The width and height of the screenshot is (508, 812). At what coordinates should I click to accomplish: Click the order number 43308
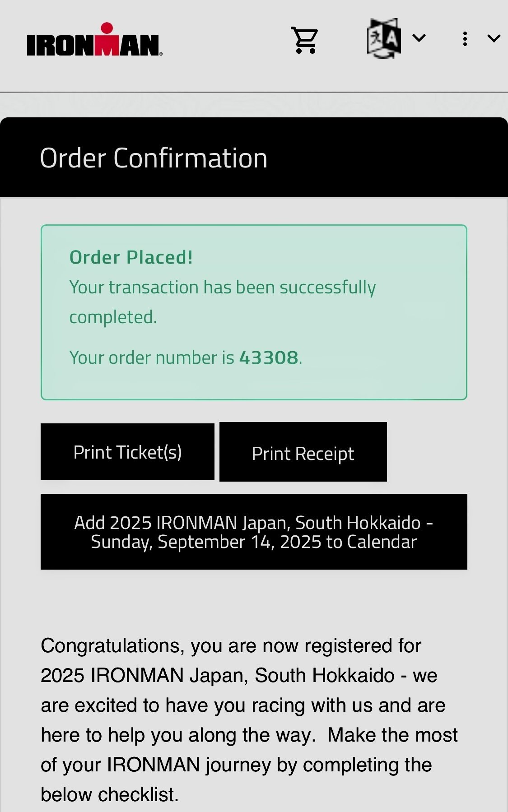pyautogui.click(x=269, y=357)
